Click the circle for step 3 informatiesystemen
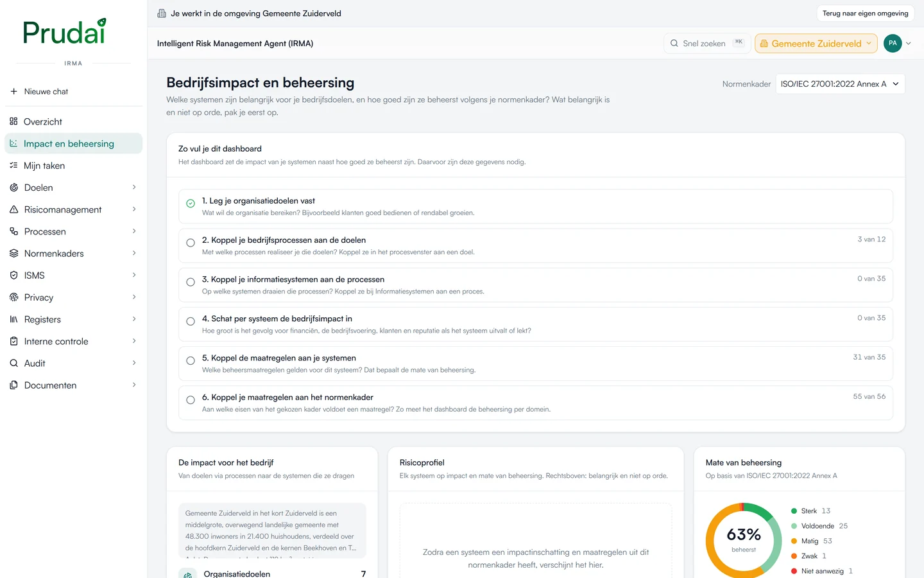This screenshot has height=578, width=924. pyautogui.click(x=191, y=282)
